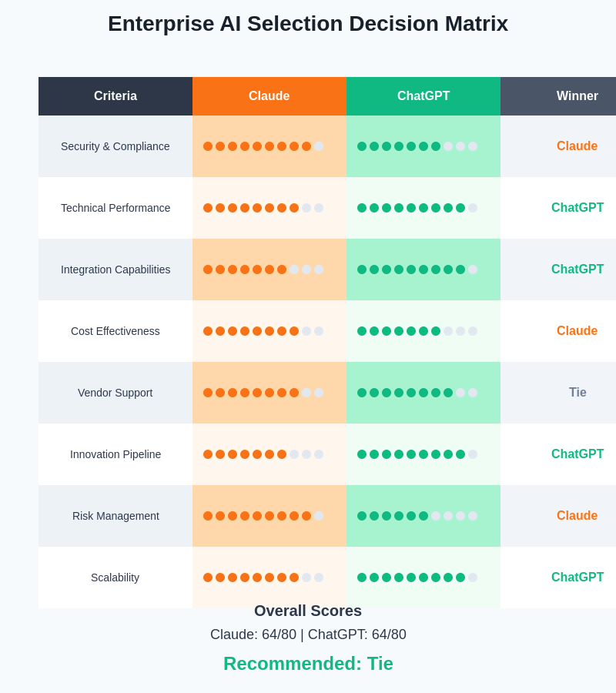Click Claude's dot rating for Cost Effectiveness
This screenshot has height=693, width=616.
coord(263,331)
